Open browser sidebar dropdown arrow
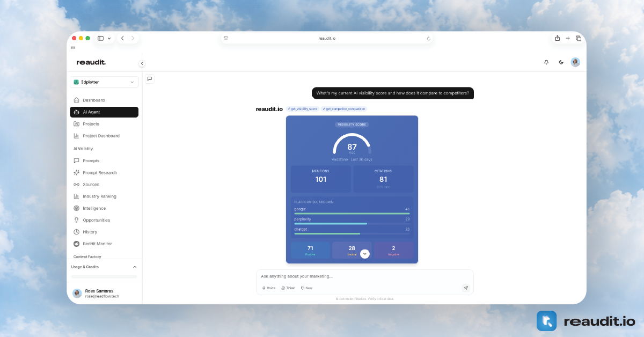The width and height of the screenshot is (644, 337). (x=109, y=38)
